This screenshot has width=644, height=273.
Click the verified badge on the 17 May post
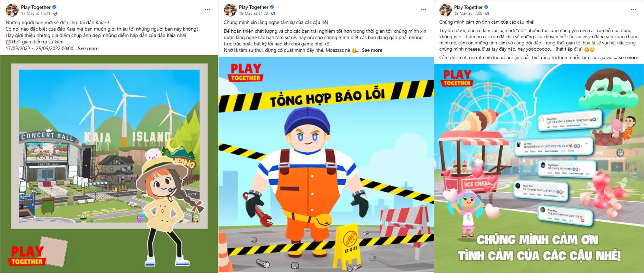tap(54, 7)
